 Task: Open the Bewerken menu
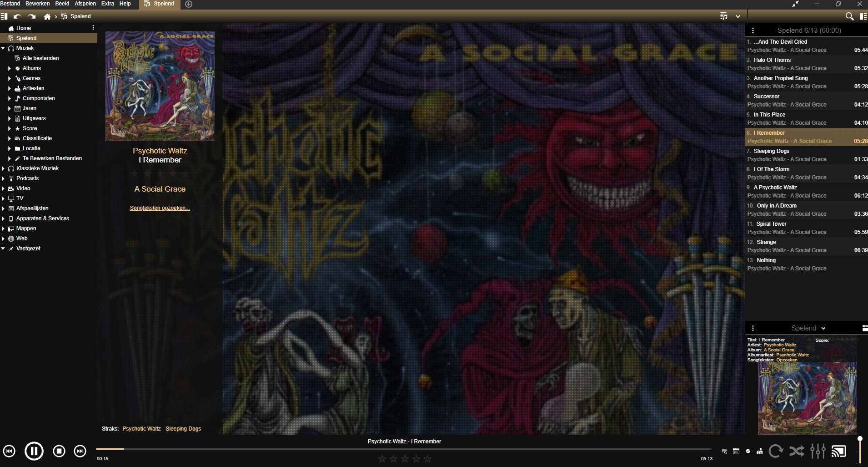pos(38,4)
